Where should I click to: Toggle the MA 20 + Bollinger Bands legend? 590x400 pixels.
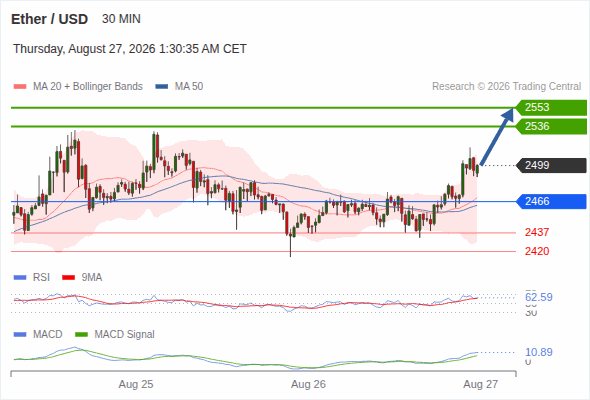click(x=88, y=87)
